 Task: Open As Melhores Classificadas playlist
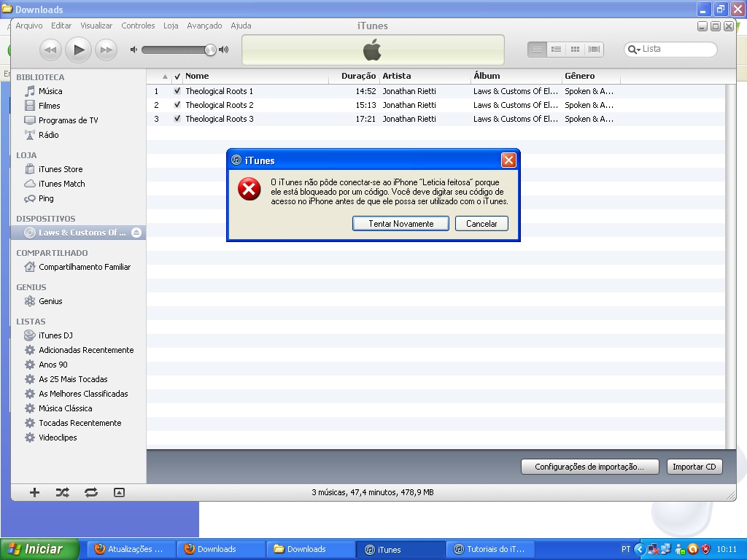coord(83,394)
